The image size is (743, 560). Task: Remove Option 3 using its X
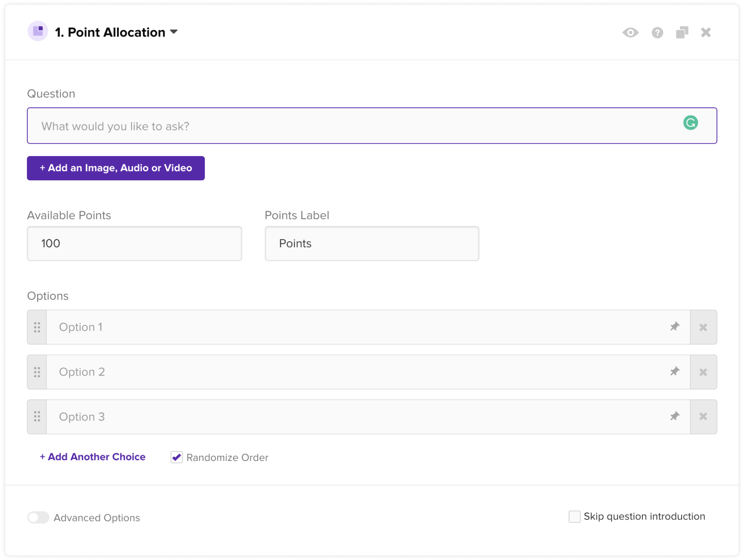pyautogui.click(x=704, y=416)
